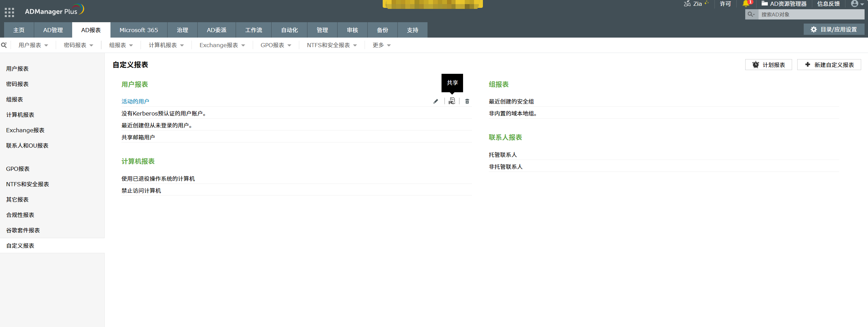Edit the 活动的用户 custom report
The image size is (868, 327).
435,101
